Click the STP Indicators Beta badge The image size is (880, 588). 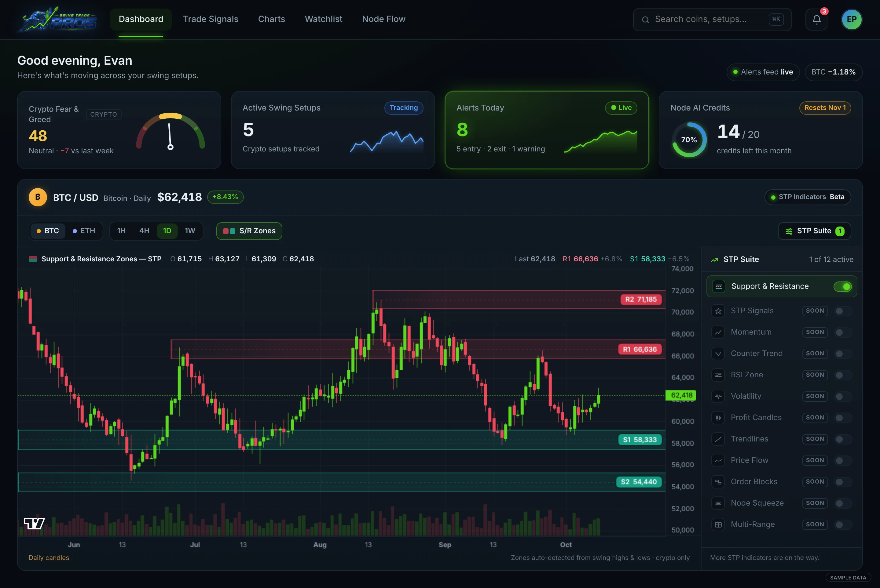click(808, 197)
